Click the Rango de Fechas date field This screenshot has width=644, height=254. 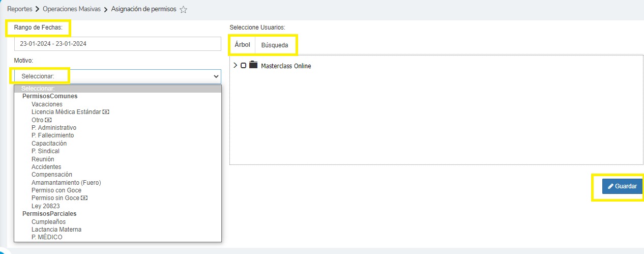(118, 44)
